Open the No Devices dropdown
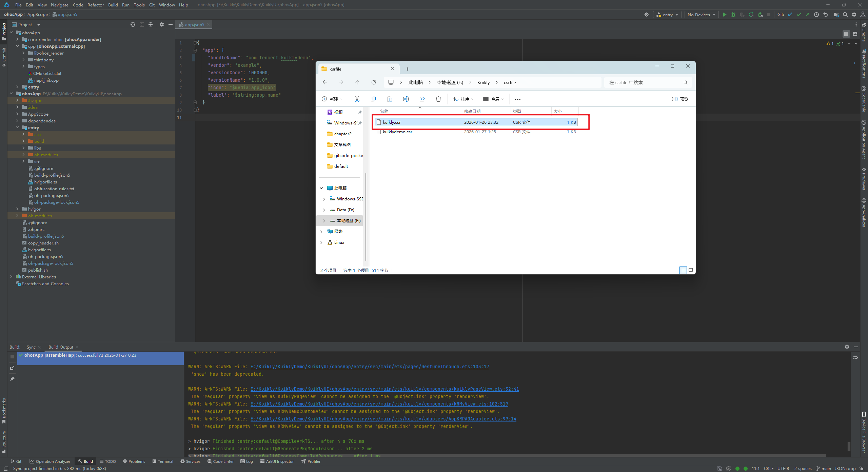The image size is (868, 472). coord(701,15)
